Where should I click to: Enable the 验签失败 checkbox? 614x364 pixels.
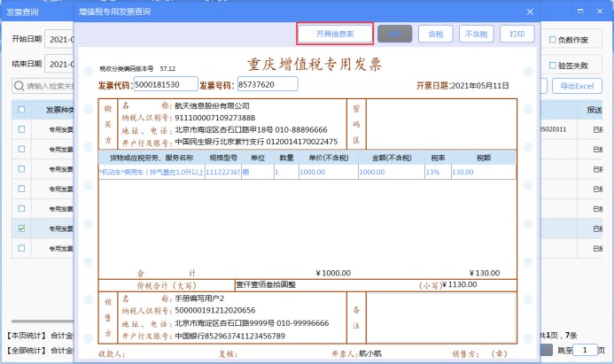(553, 65)
